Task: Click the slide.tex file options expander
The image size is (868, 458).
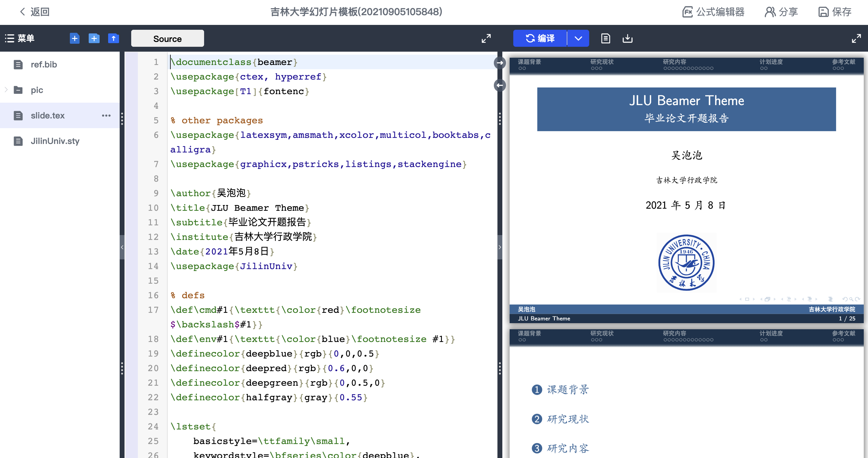Action: (x=106, y=115)
